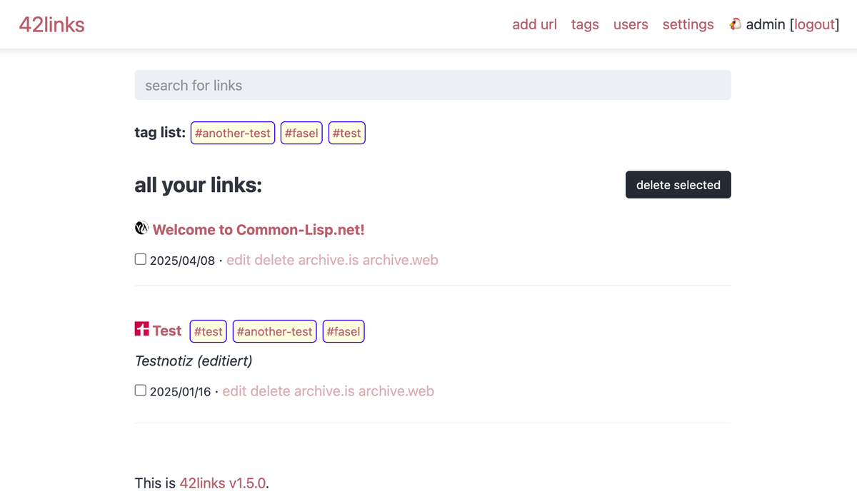This screenshot has width=857, height=504.
Task: Click the red favicon beside Test link
Action: coord(141,329)
